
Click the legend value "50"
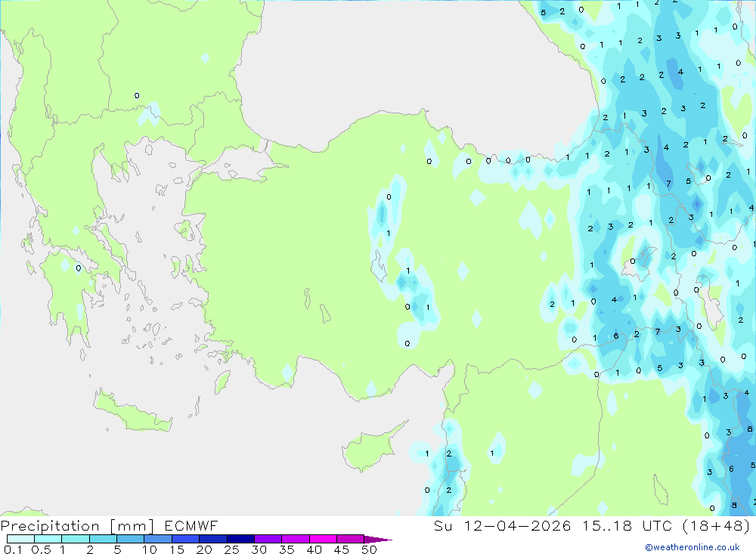pos(370,549)
